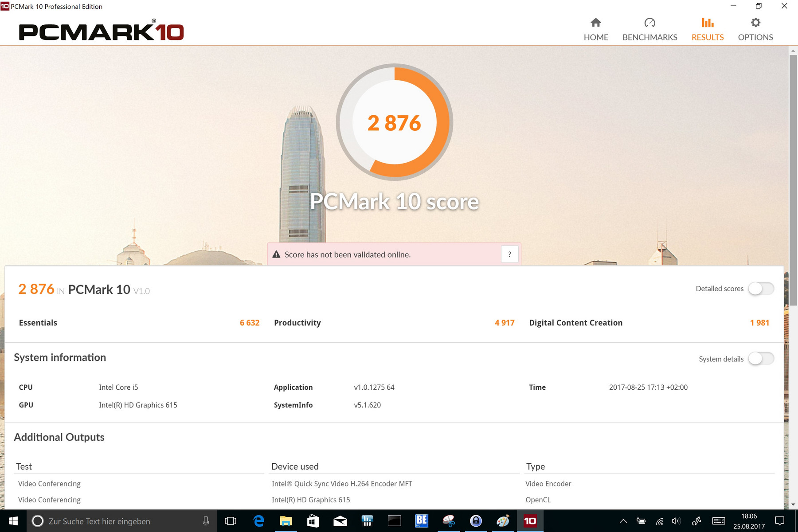
Task: Toggle the Detailed scores switch
Action: coord(761,289)
